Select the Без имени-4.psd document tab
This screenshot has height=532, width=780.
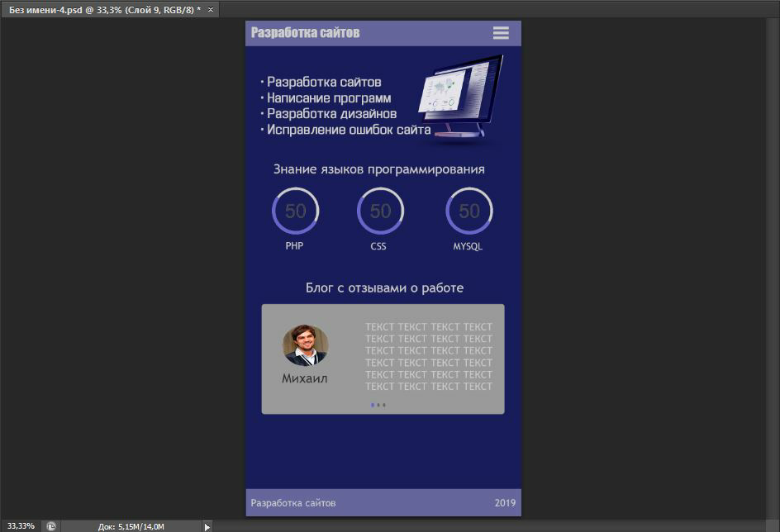click(104, 9)
